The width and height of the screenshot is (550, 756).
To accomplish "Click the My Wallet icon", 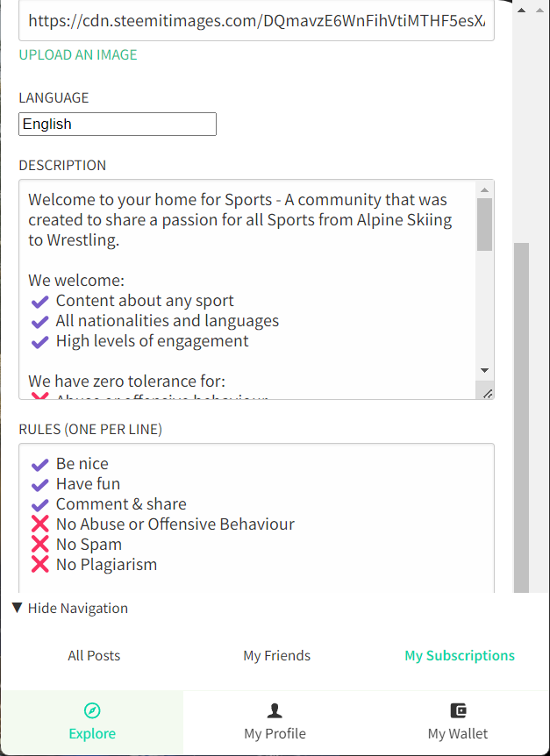I will coord(458,710).
